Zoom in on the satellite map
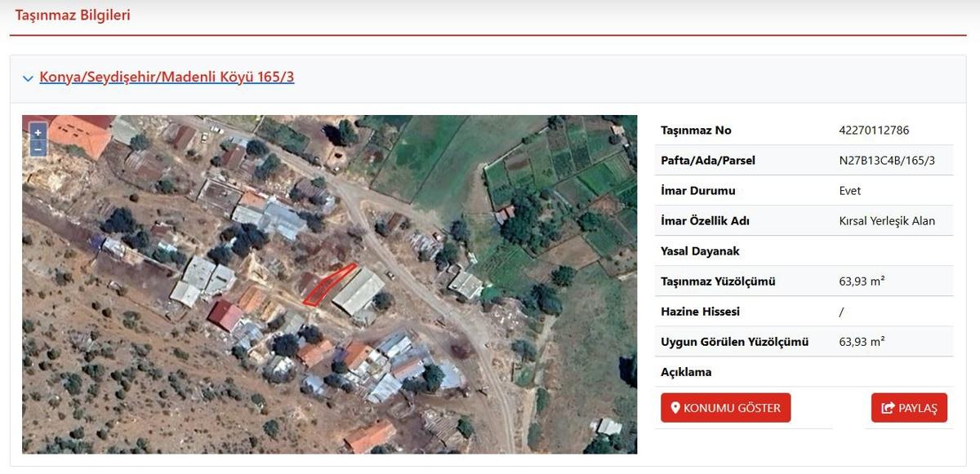This screenshot has width=980, height=474. (x=38, y=133)
